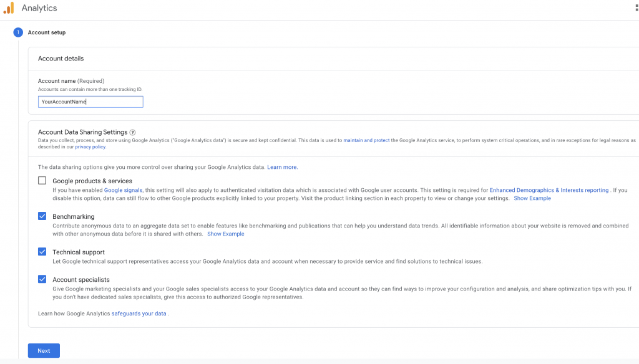Open the maintain and protect link
Screen dimensions: 639x364
pos(366,140)
